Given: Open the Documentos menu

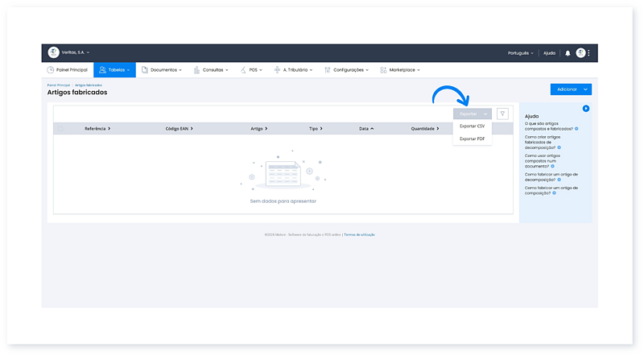Looking at the screenshot, I should pos(162,70).
